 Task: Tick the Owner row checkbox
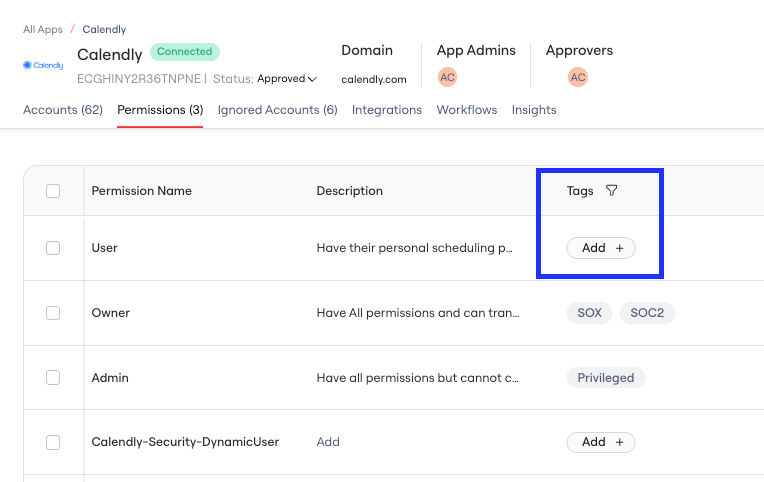click(x=53, y=313)
